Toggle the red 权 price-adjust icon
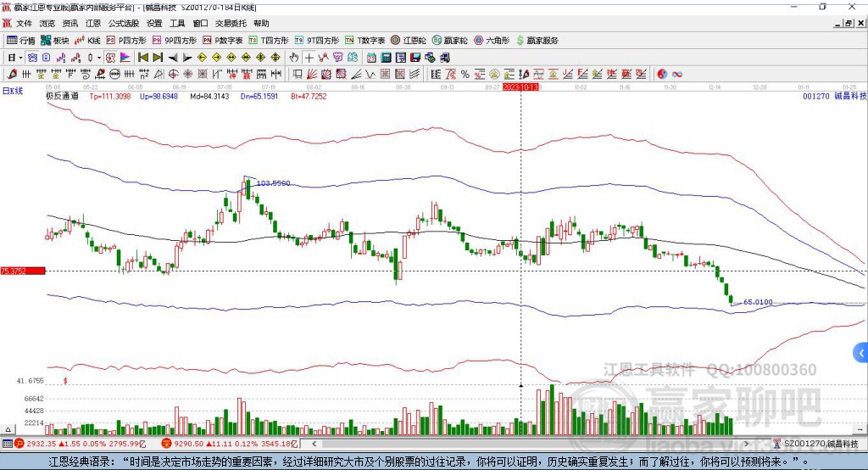The width and height of the screenshot is (868, 470). point(110,58)
